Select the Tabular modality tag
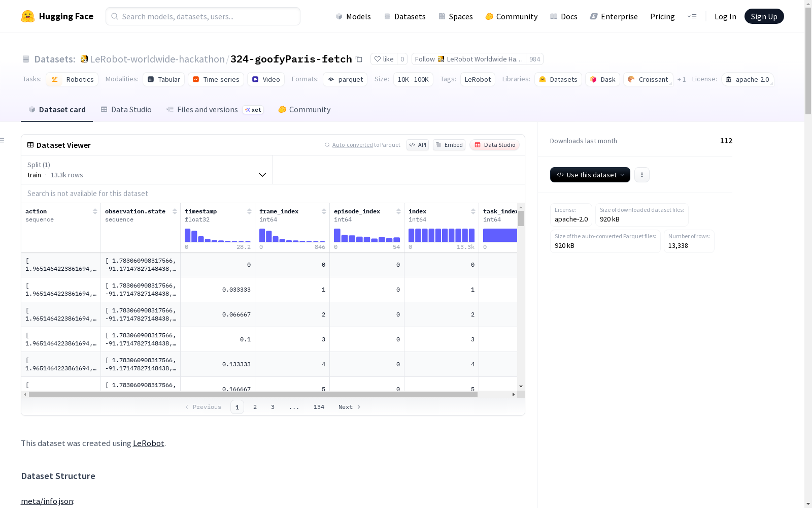 tap(164, 79)
